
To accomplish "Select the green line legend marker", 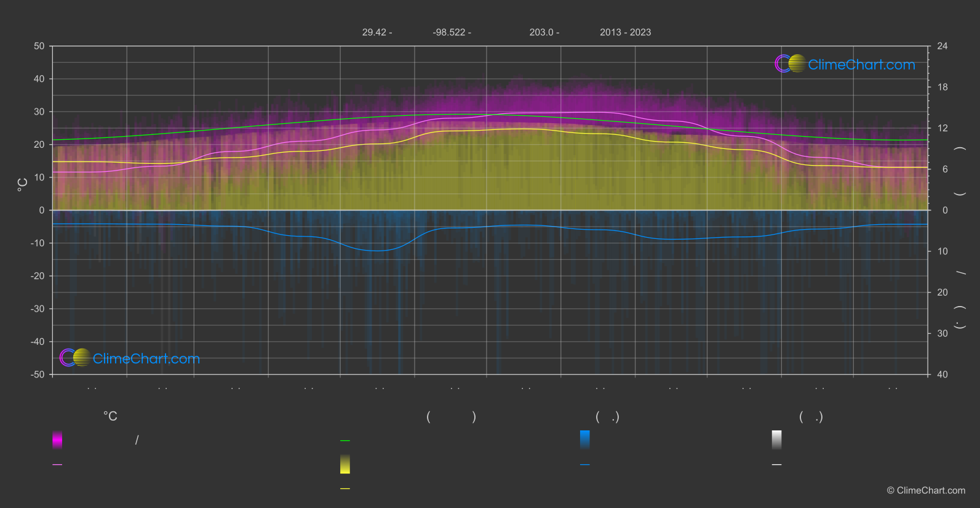I will [x=345, y=441].
